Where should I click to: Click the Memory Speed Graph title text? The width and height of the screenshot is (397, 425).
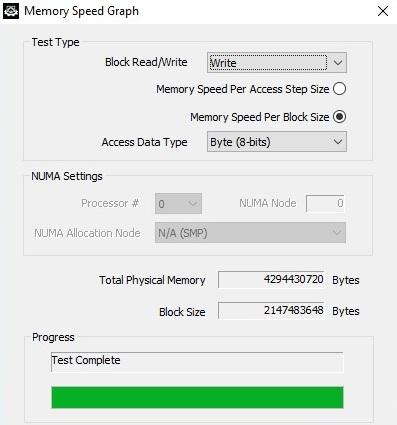pos(81,11)
